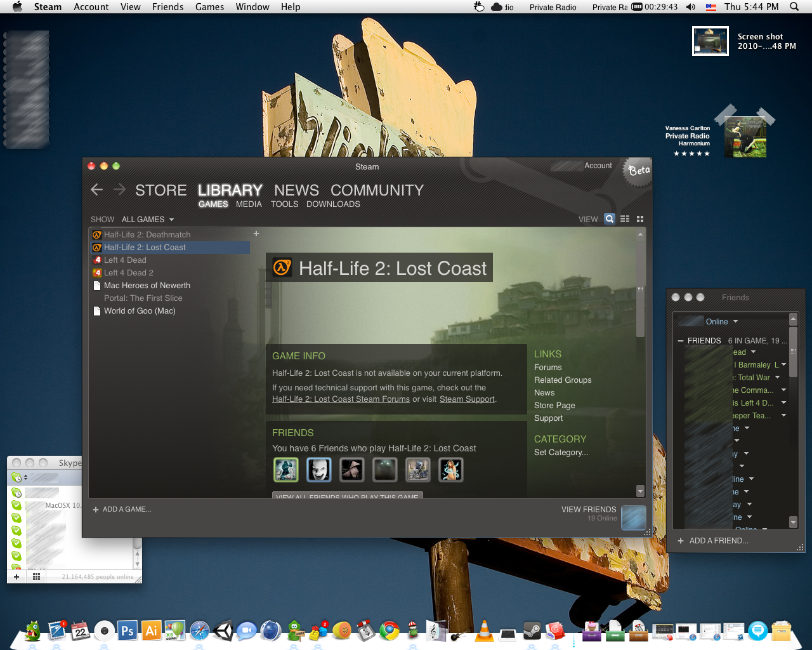Viewport: 812px width, 650px height.
Task: Click the Spotlight magnifier in the menu bar
Action: (x=794, y=7)
